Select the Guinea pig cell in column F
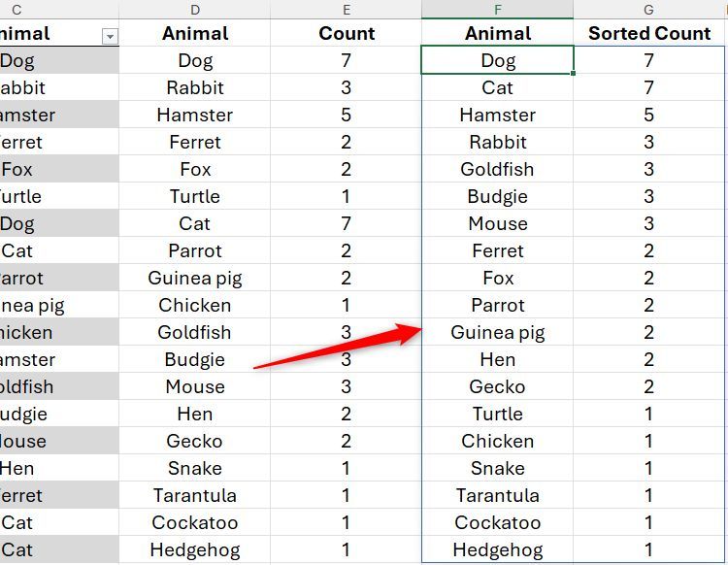Image resolution: width=728 pixels, height=565 pixels. pyautogui.click(x=498, y=332)
